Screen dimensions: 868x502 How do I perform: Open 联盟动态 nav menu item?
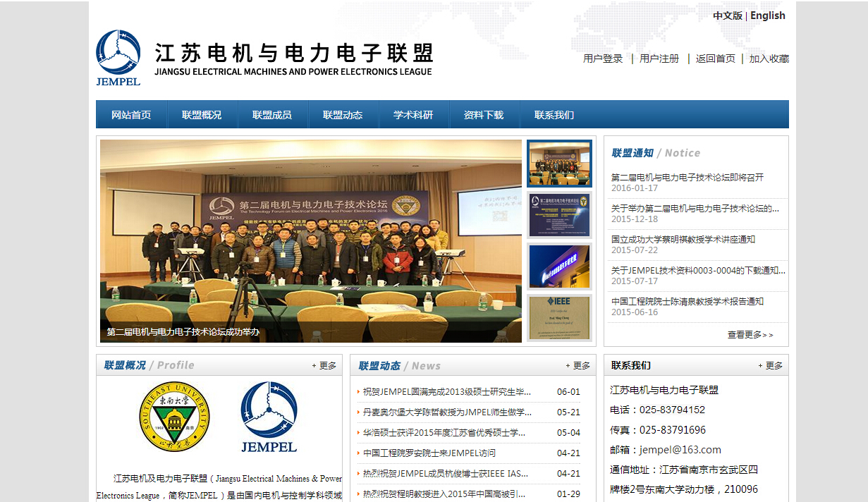point(343,115)
